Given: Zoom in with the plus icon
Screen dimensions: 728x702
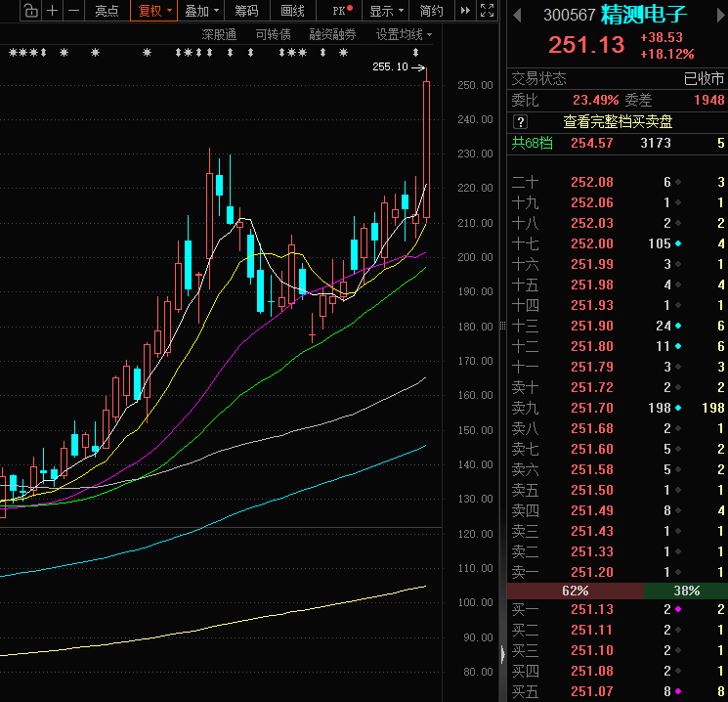Looking at the screenshot, I should [x=52, y=10].
